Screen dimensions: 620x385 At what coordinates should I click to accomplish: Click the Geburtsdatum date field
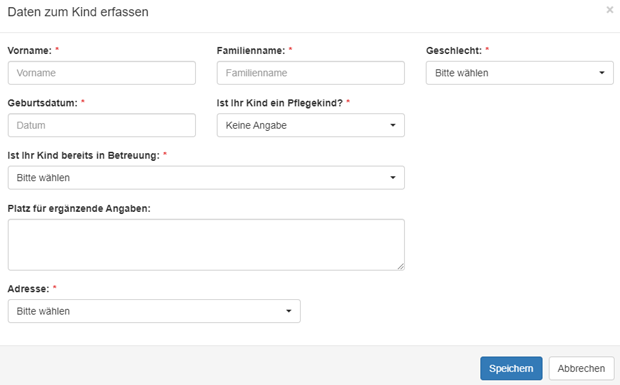(x=102, y=125)
